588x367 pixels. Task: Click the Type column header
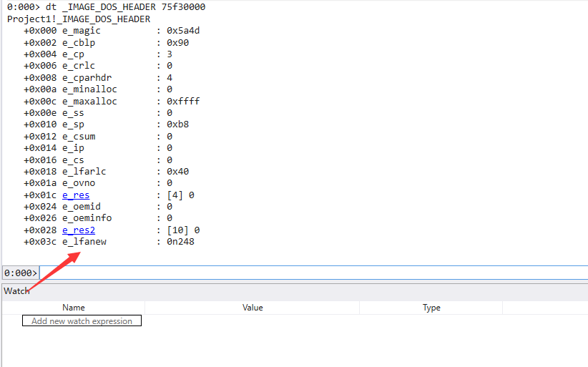click(x=431, y=308)
